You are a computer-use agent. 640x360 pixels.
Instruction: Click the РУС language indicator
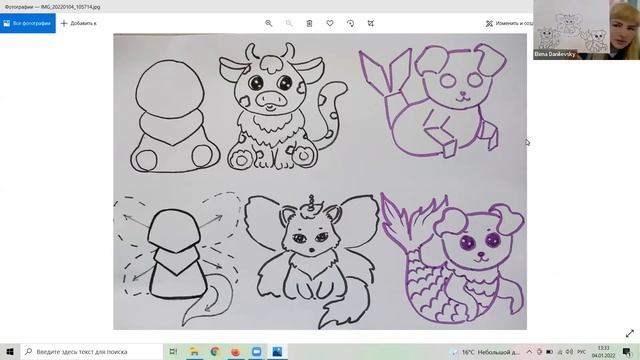point(582,352)
